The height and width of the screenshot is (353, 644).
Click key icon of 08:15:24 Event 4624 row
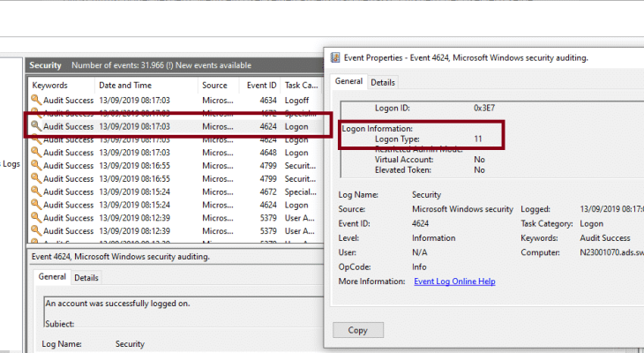click(35, 205)
